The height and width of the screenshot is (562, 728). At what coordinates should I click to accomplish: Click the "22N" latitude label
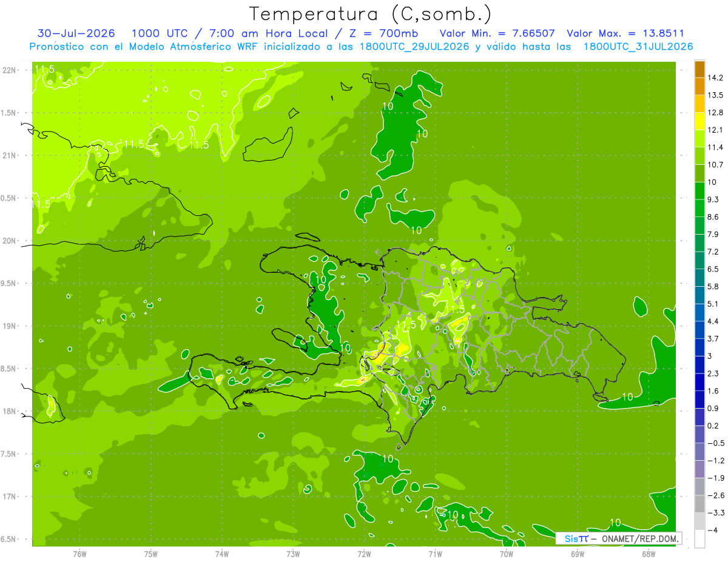(10, 70)
